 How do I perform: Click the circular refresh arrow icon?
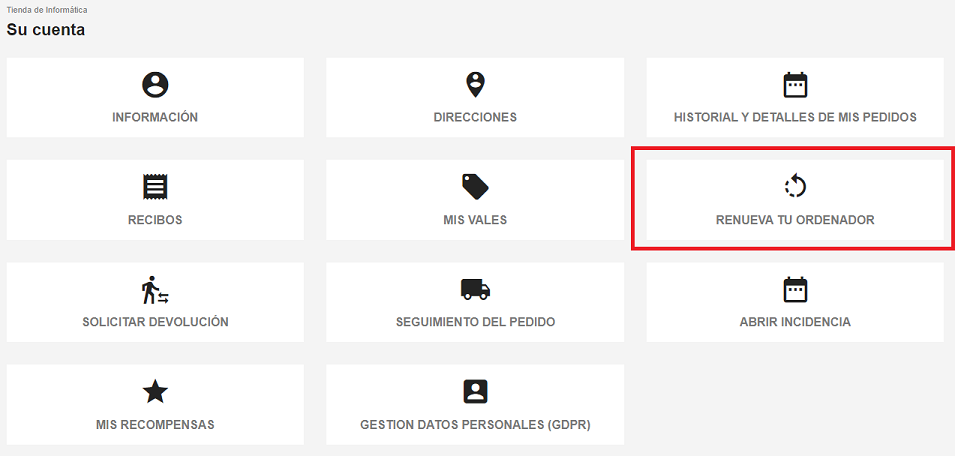tap(795, 186)
